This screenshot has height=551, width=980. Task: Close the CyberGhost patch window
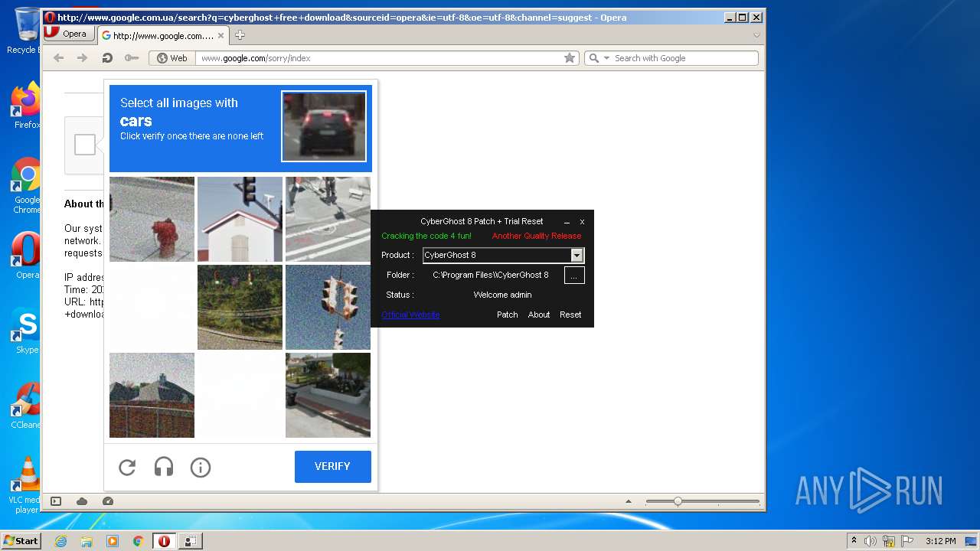pos(582,221)
